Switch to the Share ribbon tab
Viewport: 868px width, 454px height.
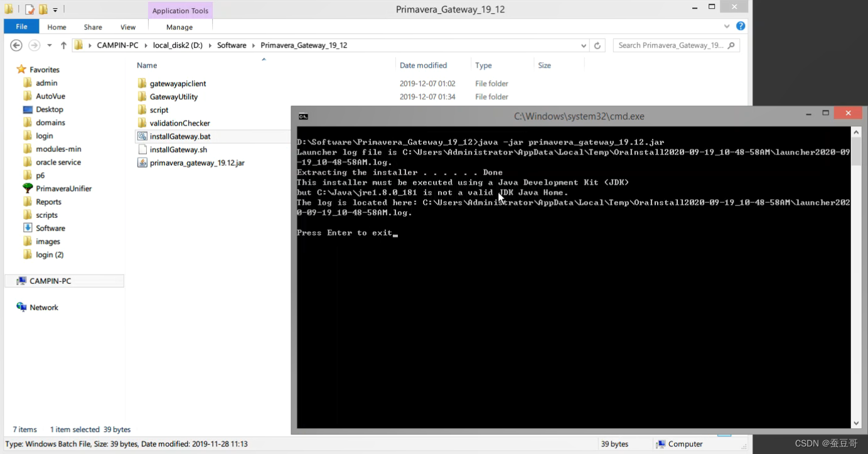pyautogui.click(x=93, y=27)
